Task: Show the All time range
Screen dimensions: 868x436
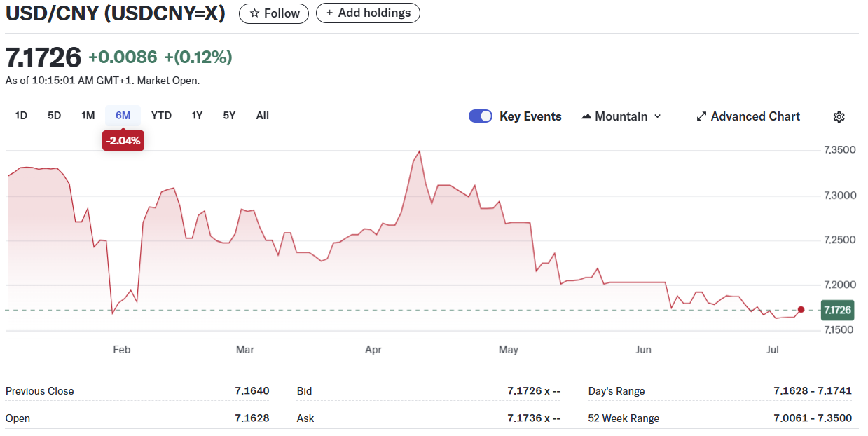Action: point(262,116)
